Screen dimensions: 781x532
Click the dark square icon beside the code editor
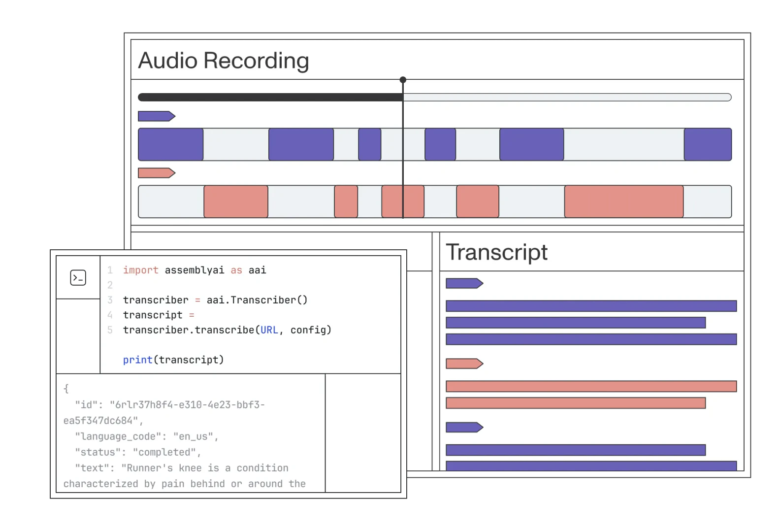tap(77, 278)
